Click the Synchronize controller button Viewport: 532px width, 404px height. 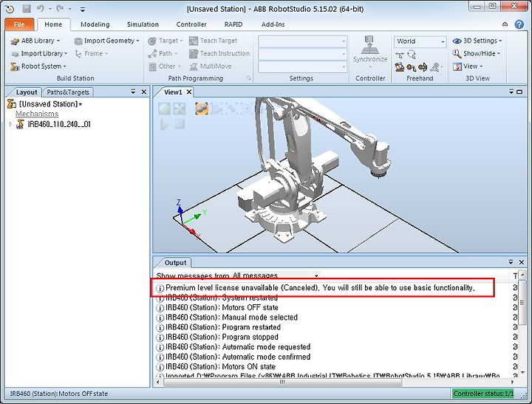(x=370, y=52)
